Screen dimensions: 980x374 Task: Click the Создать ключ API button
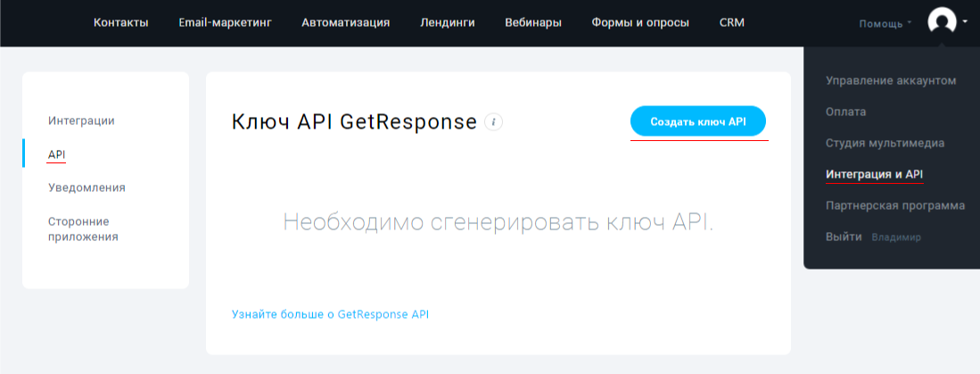tap(698, 121)
